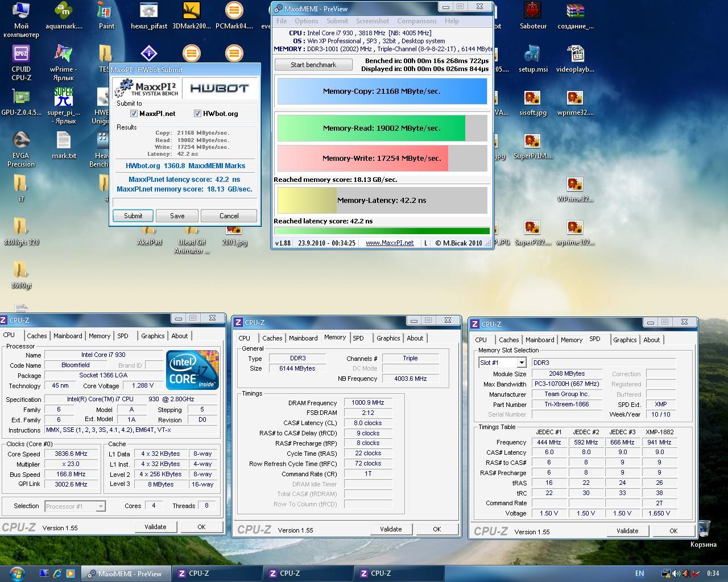Open the Корзина recycle bin
The width and height of the screenshot is (728, 582).
704,534
